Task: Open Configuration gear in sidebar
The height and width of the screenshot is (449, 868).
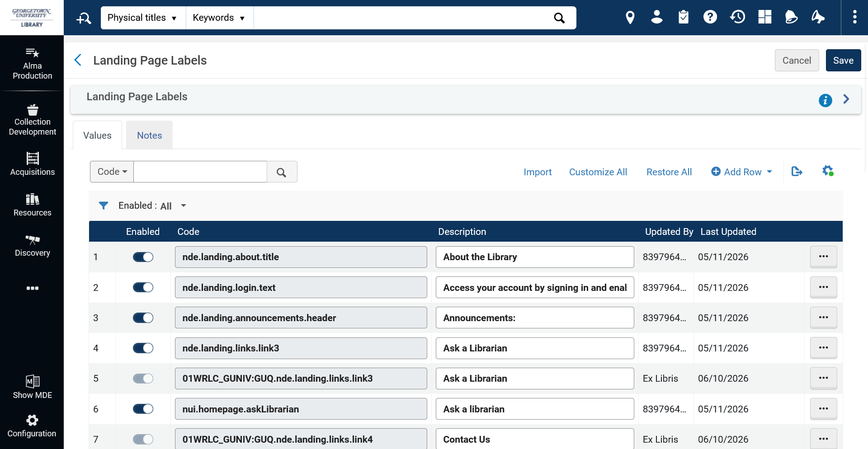Action: coord(32,426)
